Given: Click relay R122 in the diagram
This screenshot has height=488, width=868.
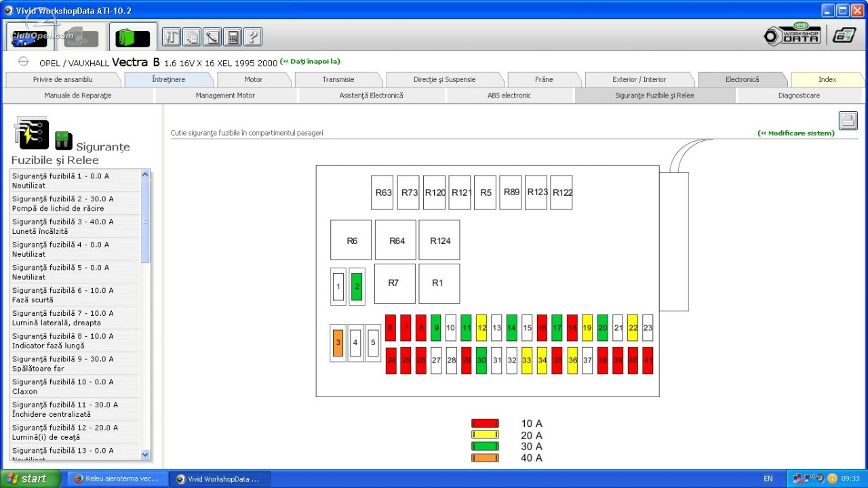Looking at the screenshot, I should 561,192.
